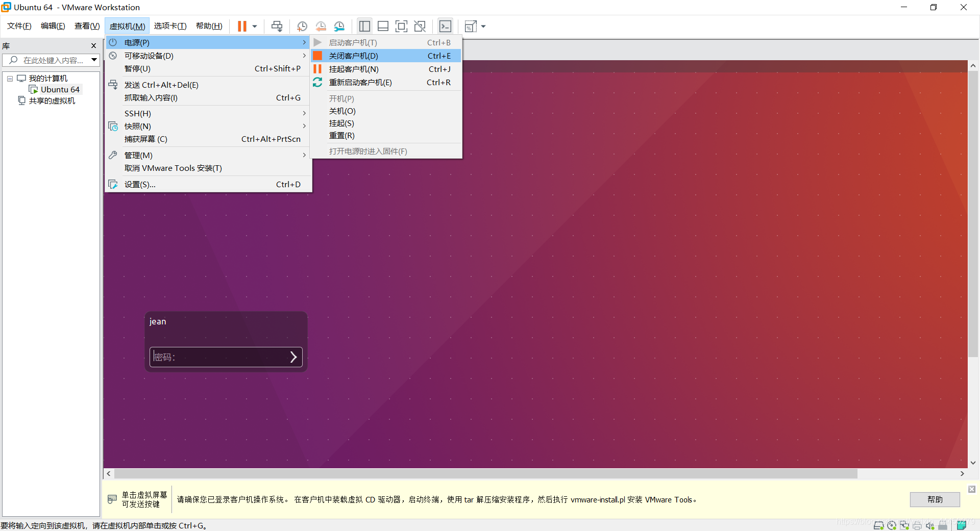Open the snapshot manager wrench-clock icon
This screenshot has width=980, height=531.
(x=339, y=26)
